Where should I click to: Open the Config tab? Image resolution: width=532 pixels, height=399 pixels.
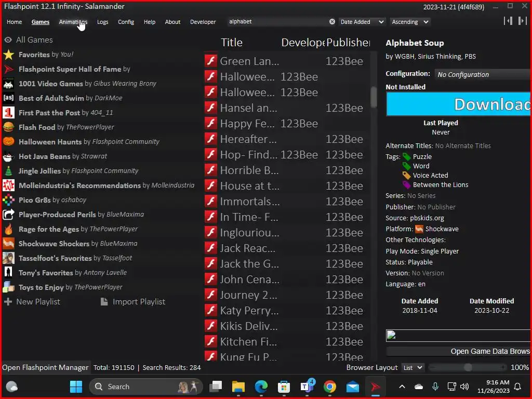pos(126,22)
